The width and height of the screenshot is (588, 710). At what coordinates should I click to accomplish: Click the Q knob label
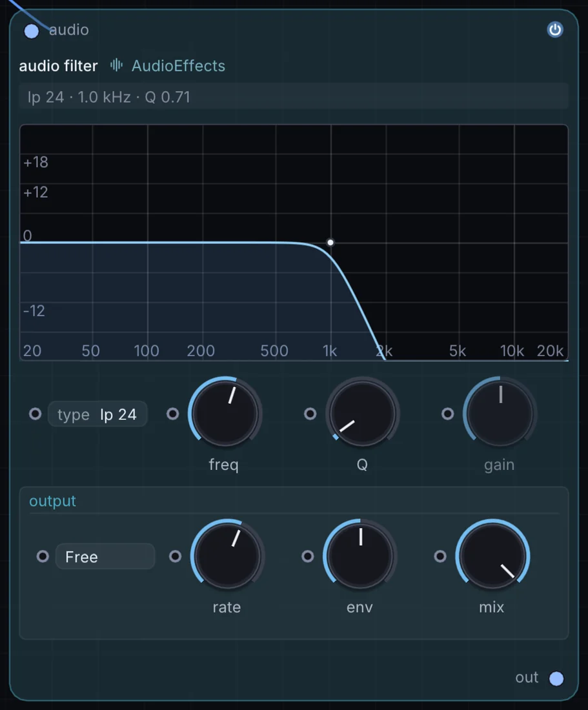click(362, 465)
